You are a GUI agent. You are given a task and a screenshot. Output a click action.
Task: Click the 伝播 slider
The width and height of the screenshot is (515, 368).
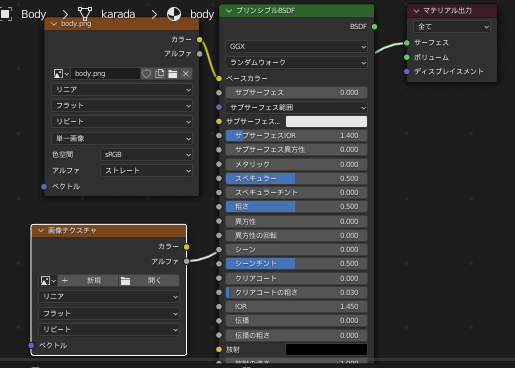[296, 321]
